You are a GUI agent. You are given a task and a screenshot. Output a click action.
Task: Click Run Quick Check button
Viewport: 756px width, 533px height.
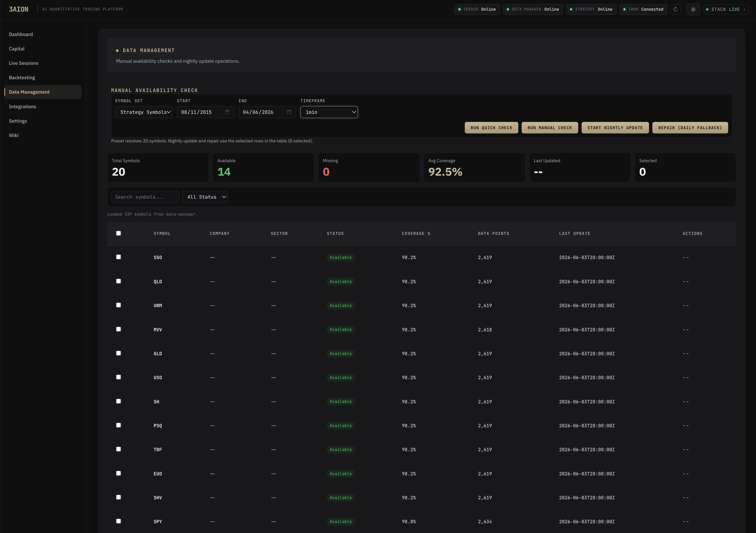491,128
